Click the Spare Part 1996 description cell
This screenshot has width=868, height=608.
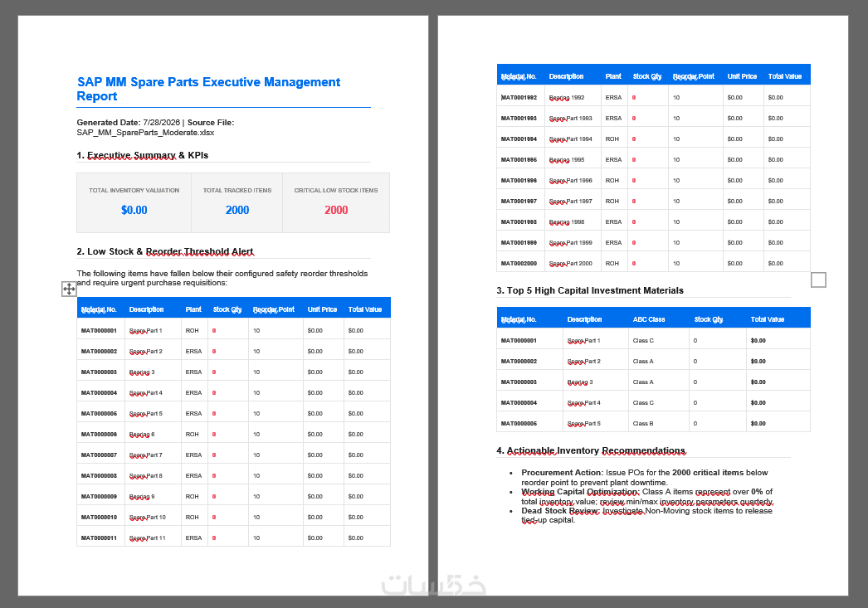573,180
